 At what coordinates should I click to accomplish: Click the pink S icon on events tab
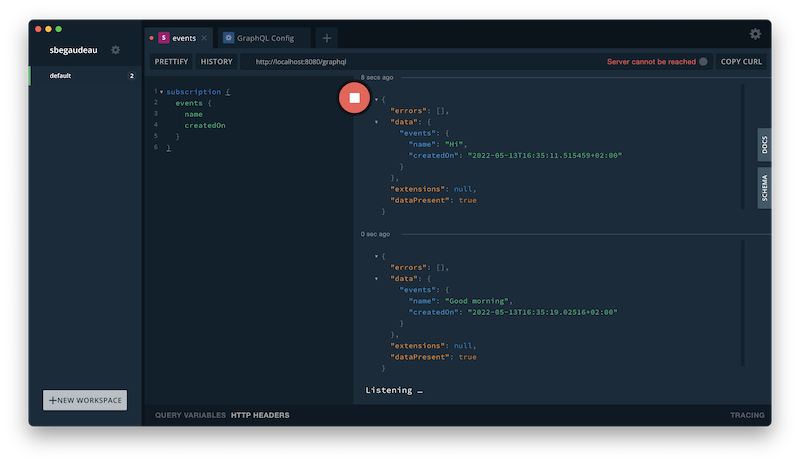[x=164, y=38]
